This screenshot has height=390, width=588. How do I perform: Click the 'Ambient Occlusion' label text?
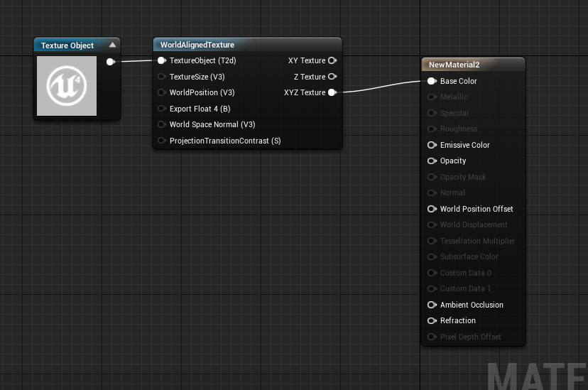472,305
